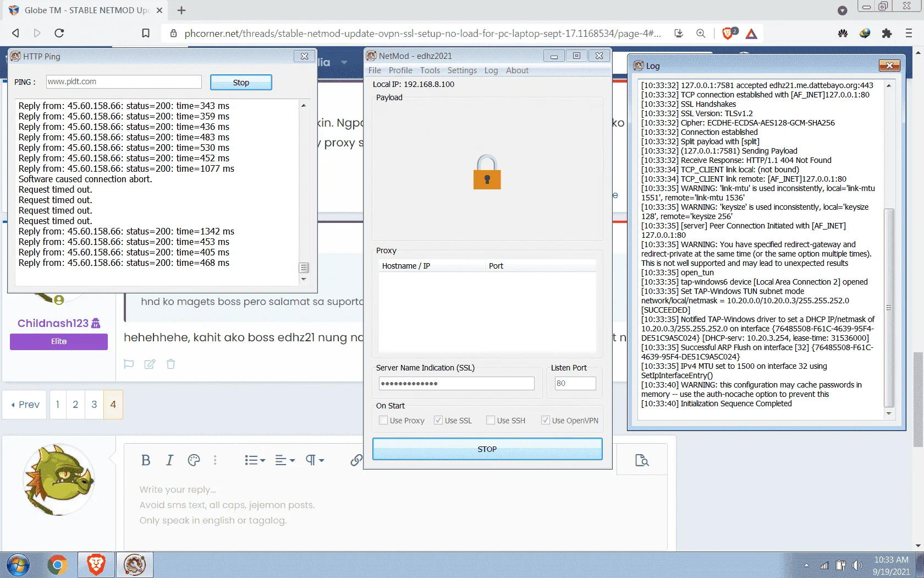
Task: Click the PING address input field
Action: coord(124,81)
